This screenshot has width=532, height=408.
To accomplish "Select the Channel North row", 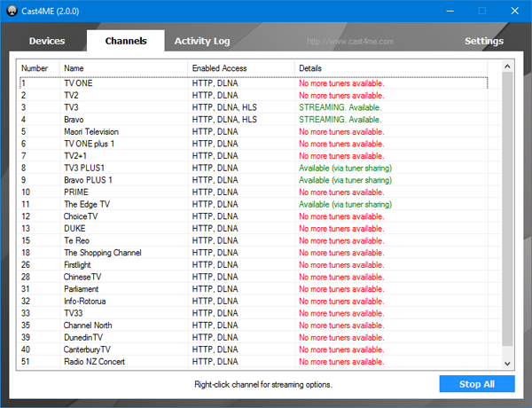I will (x=254, y=326).
